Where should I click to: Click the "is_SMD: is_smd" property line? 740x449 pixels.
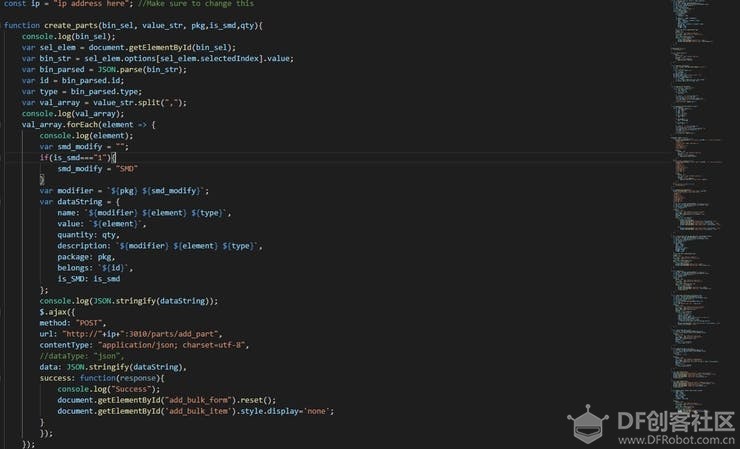click(x=89, y=279)
